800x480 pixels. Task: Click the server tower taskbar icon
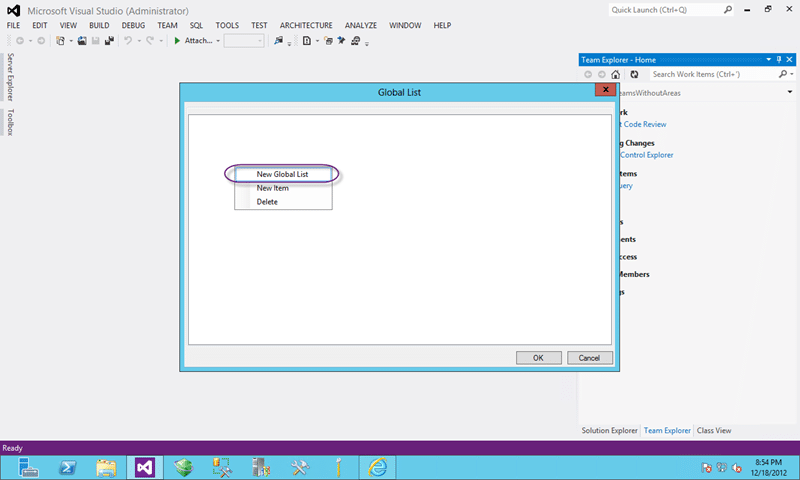pyautogui.click(x=261, y=467)
